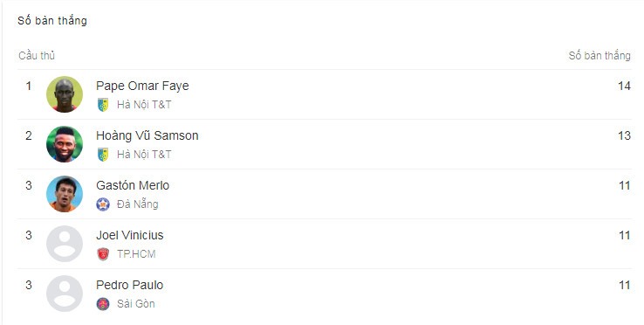Click the 'Số bàn thắng' column header
Screen dimensions: 644x325
pos(599,56)
